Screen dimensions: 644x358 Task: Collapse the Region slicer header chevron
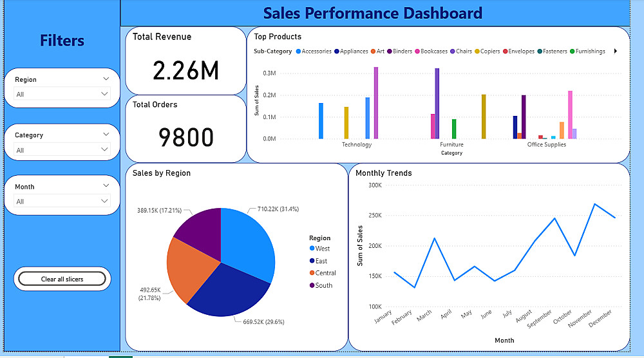point(106,79)
